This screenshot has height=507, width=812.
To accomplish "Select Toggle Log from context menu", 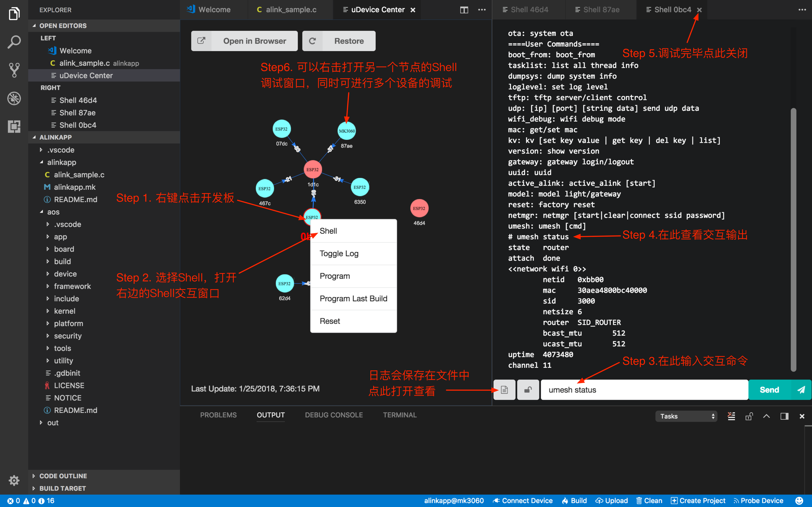I will (339, 253).
